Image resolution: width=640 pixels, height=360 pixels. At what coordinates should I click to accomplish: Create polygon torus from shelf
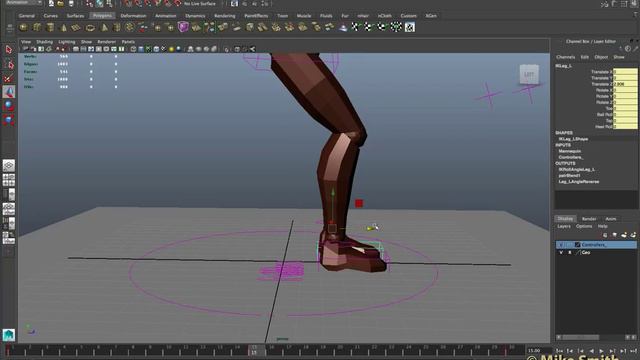tap(90, 27)
